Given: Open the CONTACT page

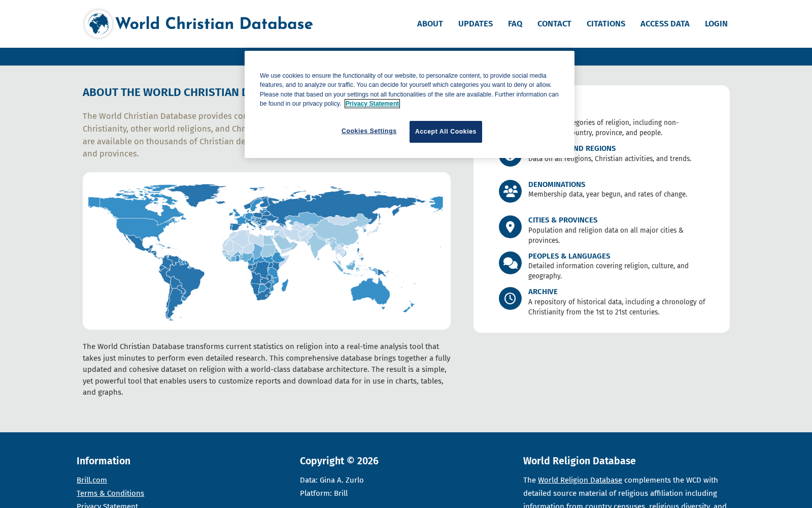Looking at the screenshot, I should [x=554, y=24].
